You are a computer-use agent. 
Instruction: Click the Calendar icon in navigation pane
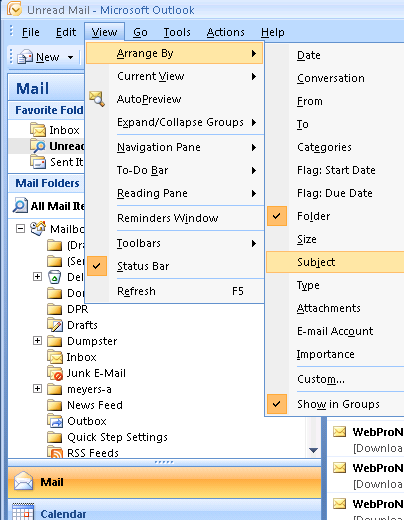click(x=23, y=512)
